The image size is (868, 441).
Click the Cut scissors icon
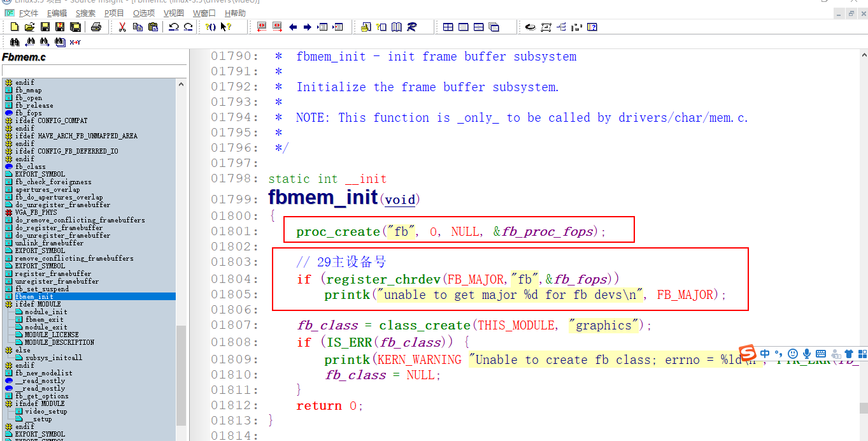(122, 27)
